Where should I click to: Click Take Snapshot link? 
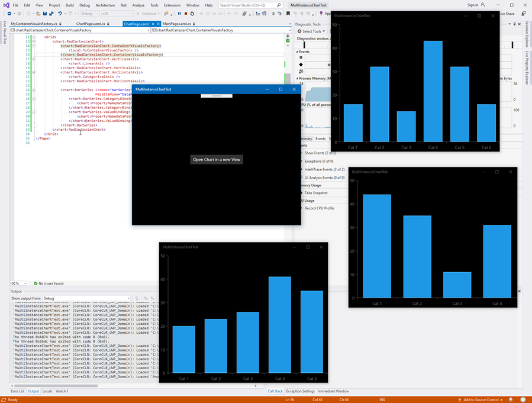(x=316, y=193)
